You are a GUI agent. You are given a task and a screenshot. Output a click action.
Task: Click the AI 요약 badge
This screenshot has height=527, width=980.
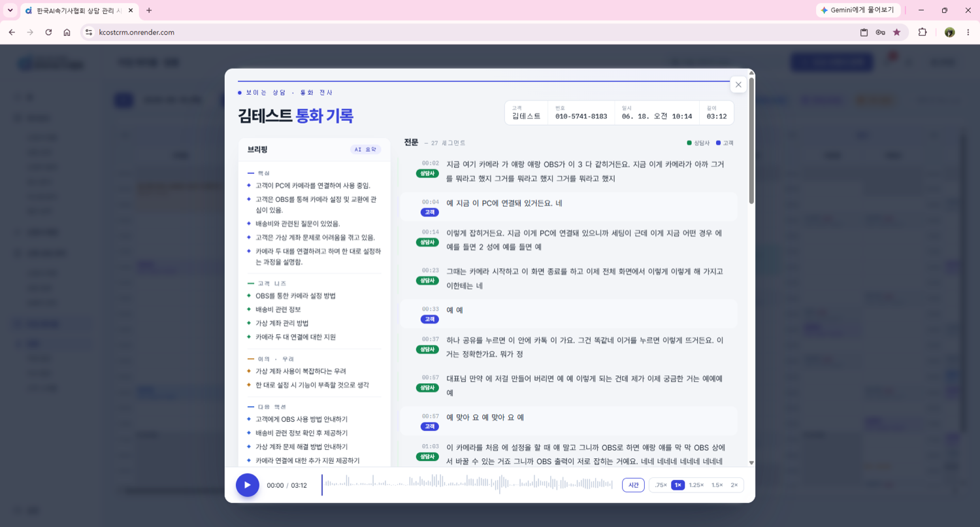(x=365, y=150)
